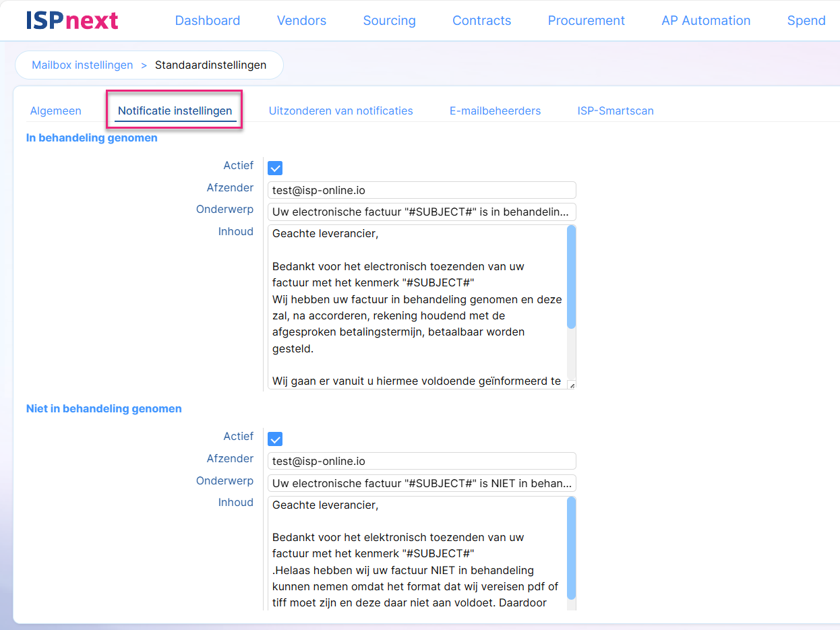Click the Afzender field under In behandeling genomen
840x630 pixels.
pos(421,191)
